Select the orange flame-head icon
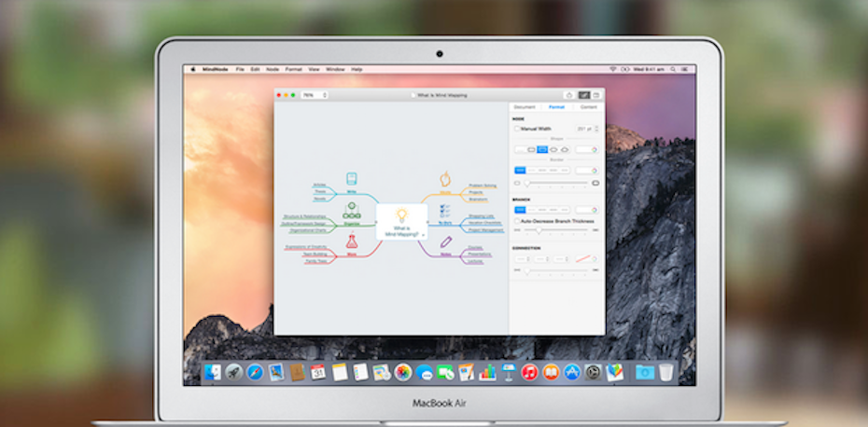Screen dimensions: 868x427 pos(445,179)
